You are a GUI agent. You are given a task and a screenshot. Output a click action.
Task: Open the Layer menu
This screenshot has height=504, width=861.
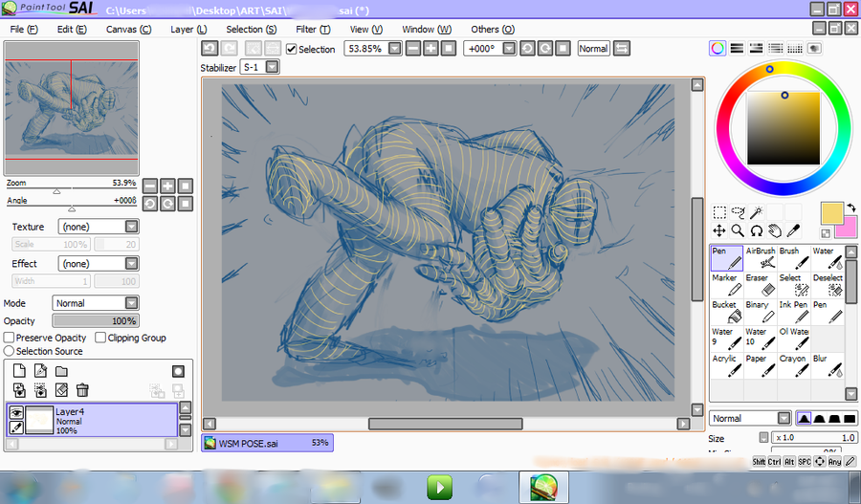(188, 29)
